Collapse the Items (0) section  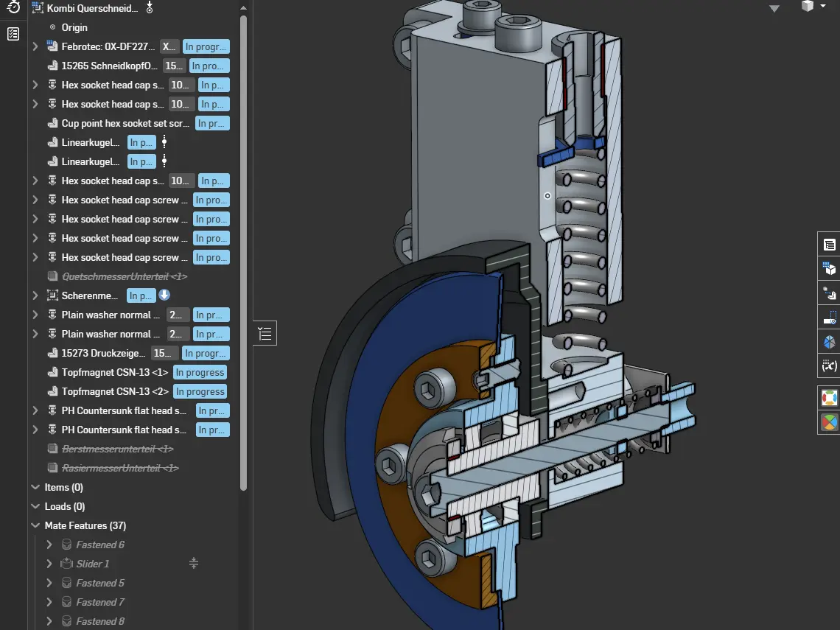[35, 487]
